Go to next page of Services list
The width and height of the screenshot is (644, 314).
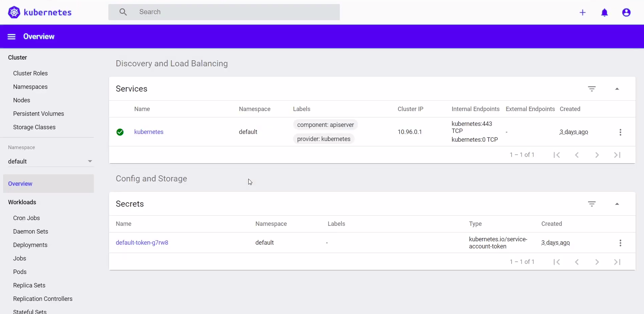(597, 155)
